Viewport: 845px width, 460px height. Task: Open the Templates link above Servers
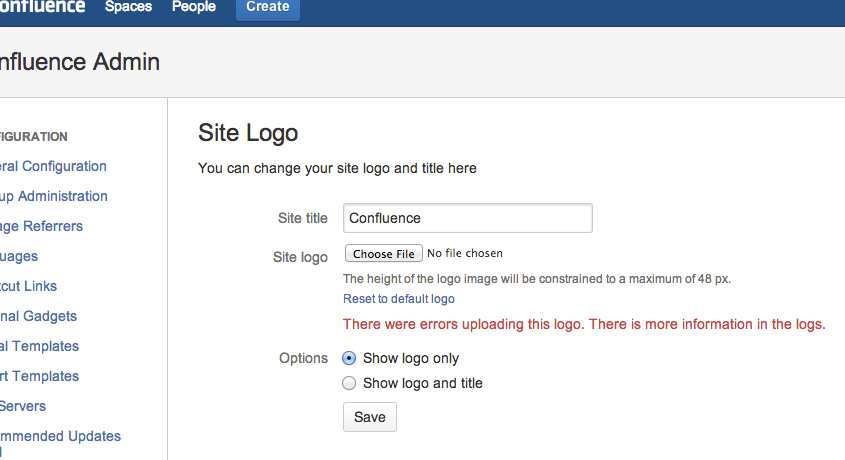[x=39, y=376]
